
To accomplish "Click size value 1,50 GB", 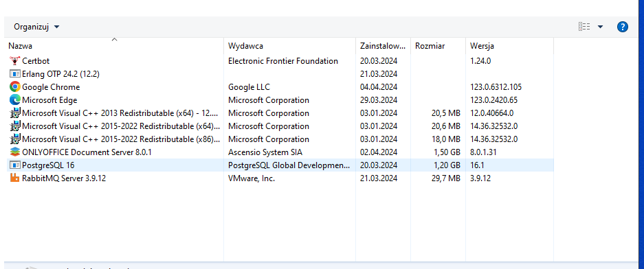I will click(x=447, y=152).
